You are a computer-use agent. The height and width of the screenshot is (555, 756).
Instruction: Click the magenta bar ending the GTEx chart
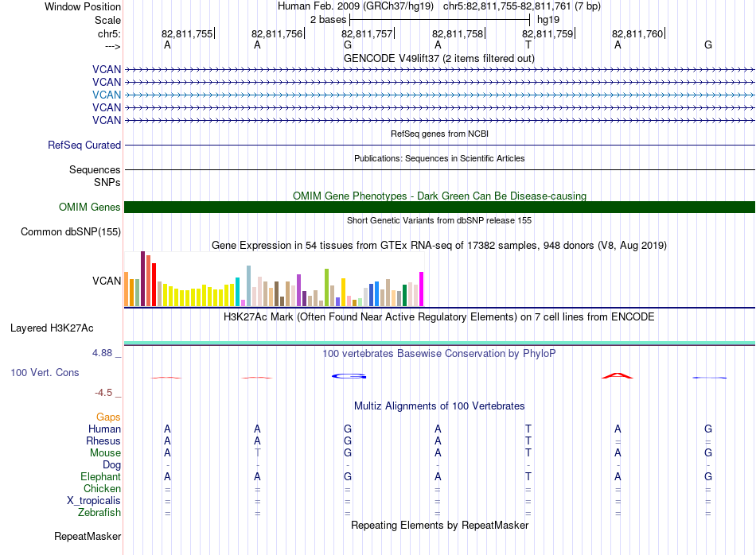422,289
